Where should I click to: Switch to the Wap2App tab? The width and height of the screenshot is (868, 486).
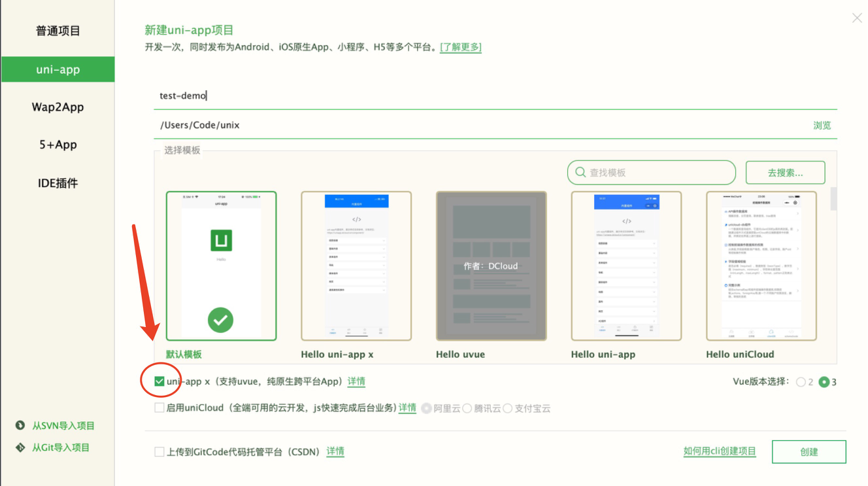tap(58, 107)
